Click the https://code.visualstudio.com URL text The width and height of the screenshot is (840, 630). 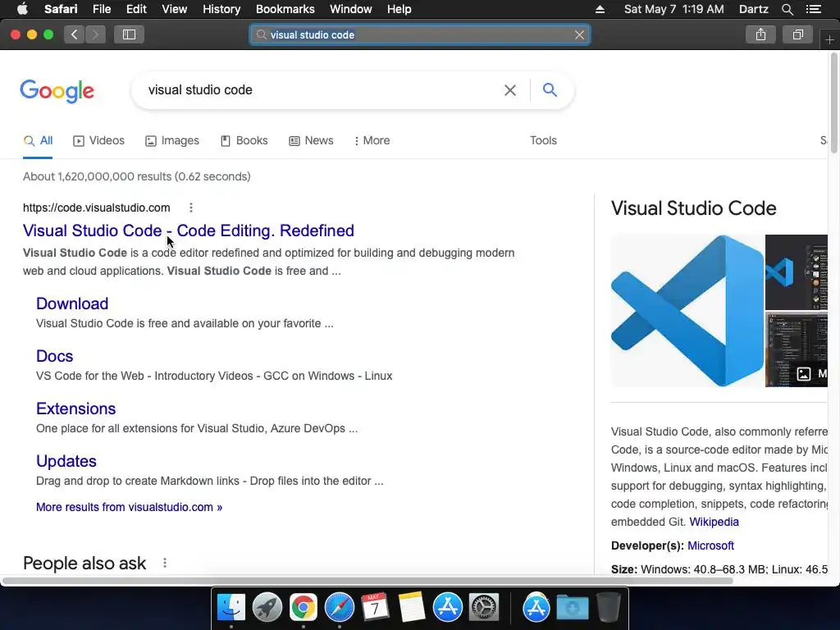tap(97, 208)
